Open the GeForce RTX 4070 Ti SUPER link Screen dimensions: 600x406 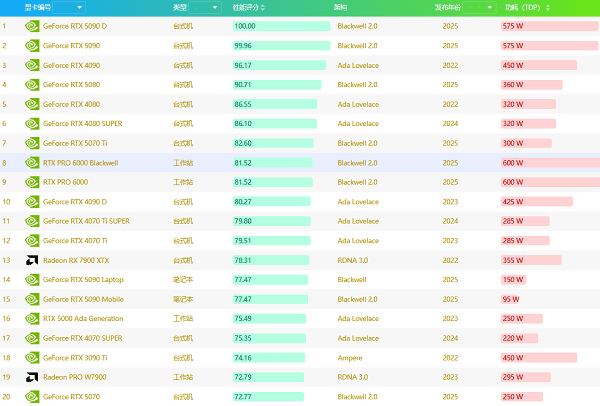[x=86, y=221]
